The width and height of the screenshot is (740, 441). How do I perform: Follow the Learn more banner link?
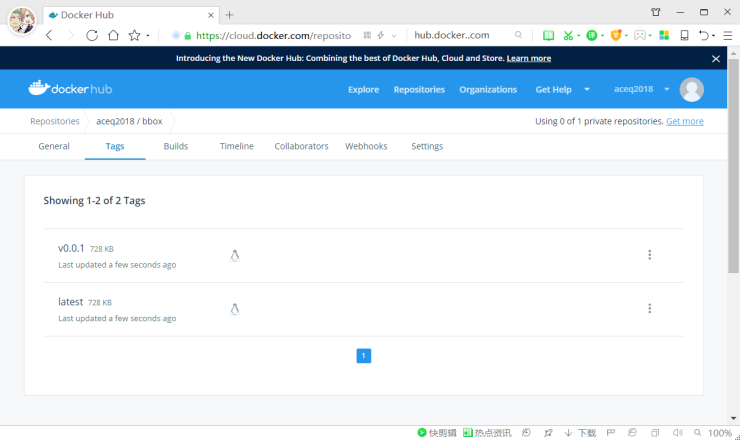[x=529, y=58]
